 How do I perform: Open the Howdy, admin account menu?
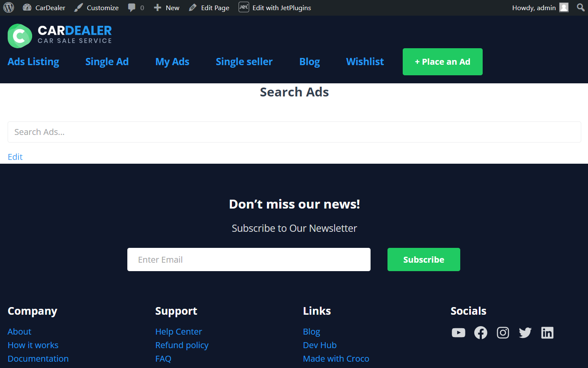[x=540, y=8]
